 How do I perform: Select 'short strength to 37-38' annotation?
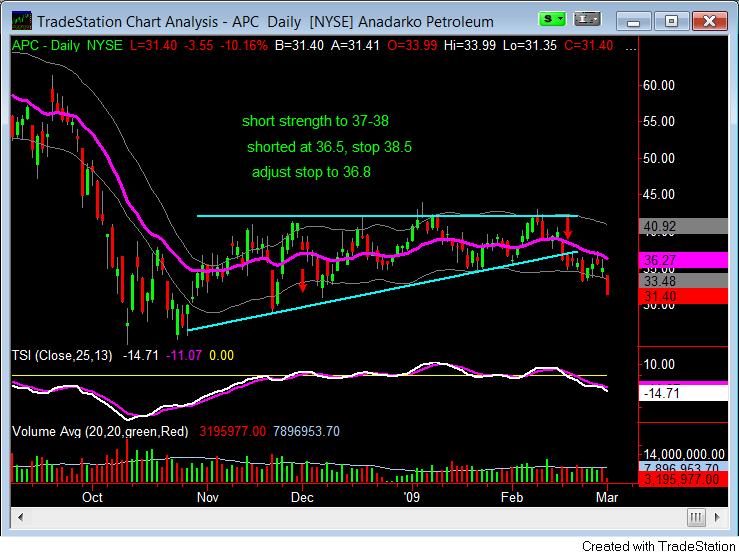(315, 121)
